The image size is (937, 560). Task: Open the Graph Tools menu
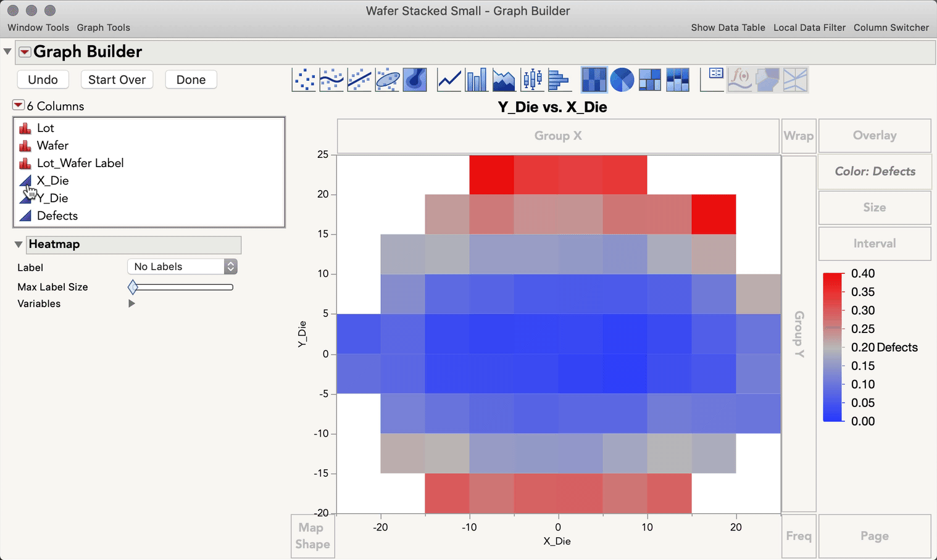pyautogui.click(x=103, y=28)
